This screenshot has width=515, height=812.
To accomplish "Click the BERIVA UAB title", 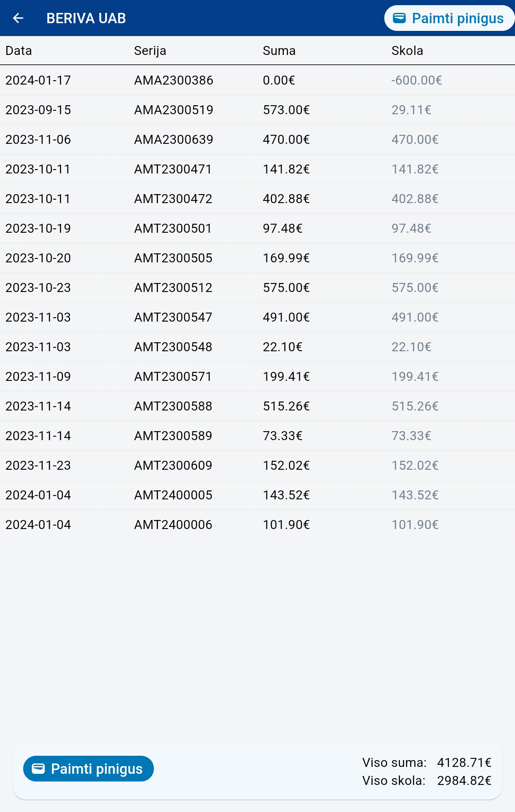I will [86, 18].
